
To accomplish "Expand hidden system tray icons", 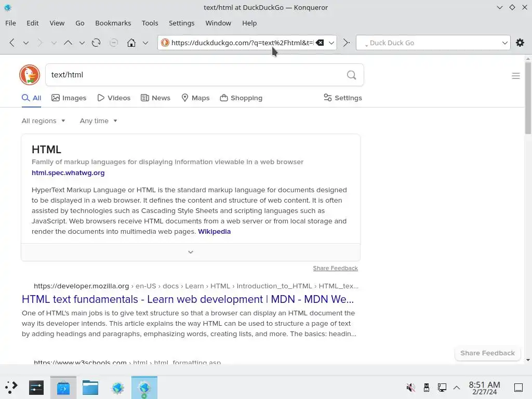I will click(x=457, y=388).
